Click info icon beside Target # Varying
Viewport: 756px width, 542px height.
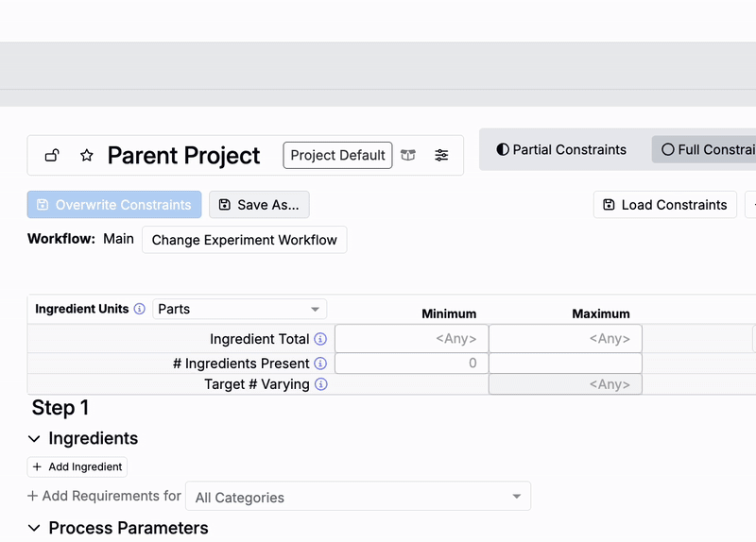tap(320, 384)
